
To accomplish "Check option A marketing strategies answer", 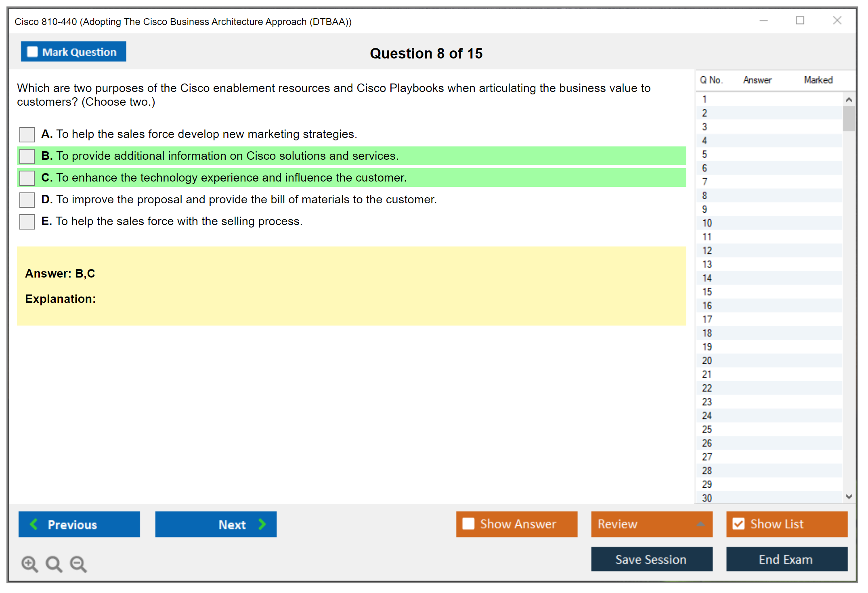I will coord(27,134).
